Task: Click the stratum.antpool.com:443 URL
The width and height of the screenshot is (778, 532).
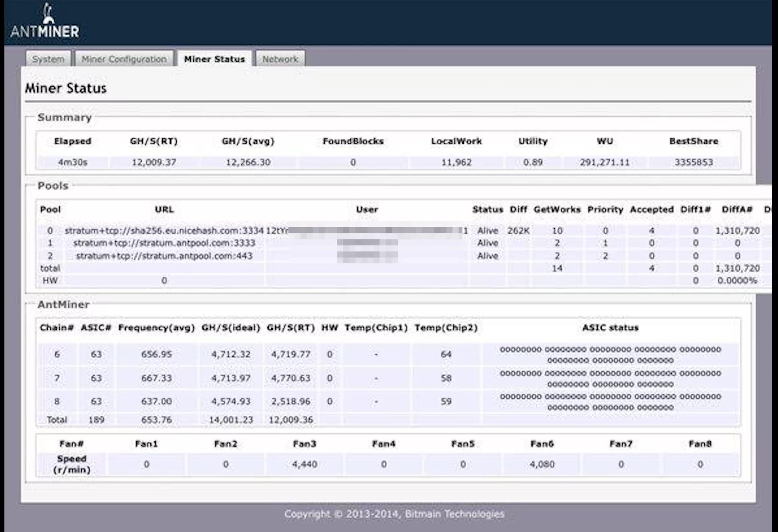Action: tap(164, 256)
